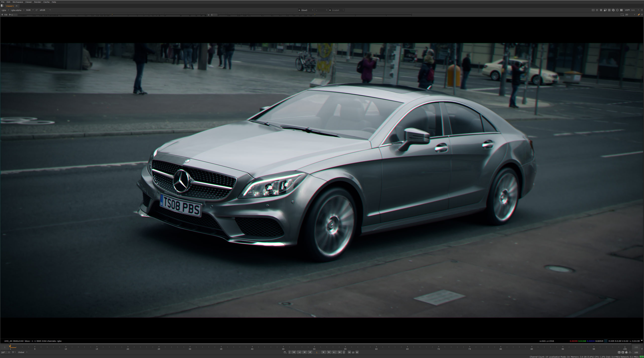Click the circular target icon in viewer toolbar
This screenshot has height=358, width=644.
pos(617,10)
